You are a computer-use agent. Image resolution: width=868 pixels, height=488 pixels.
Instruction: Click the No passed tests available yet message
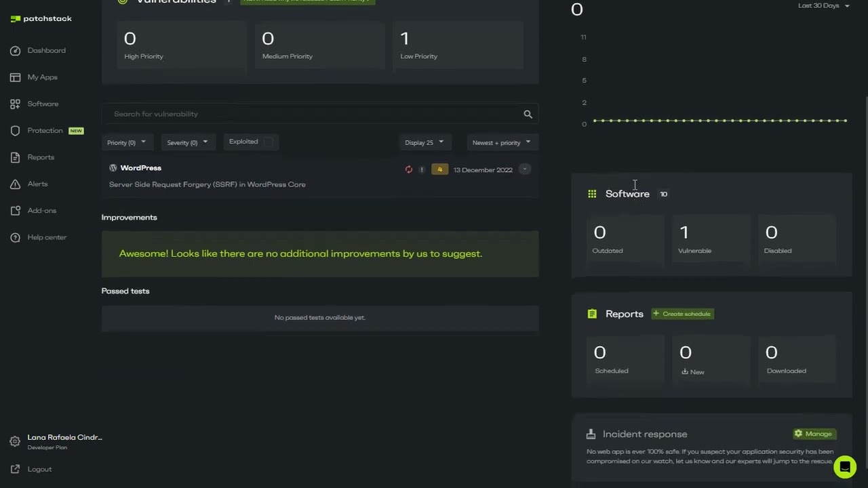pyautogui.click(x=320, y=318)
